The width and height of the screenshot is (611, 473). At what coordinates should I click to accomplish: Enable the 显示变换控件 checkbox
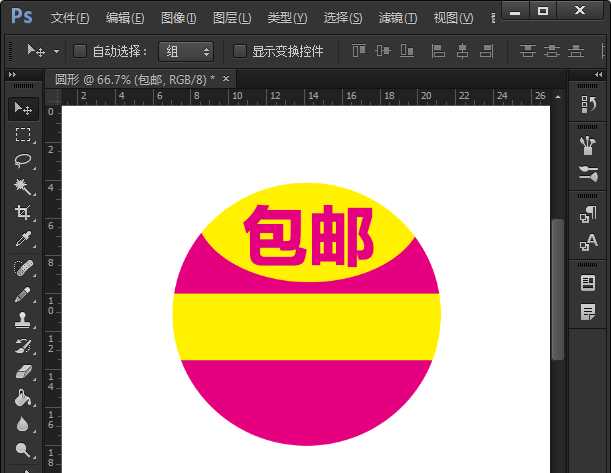[x=239, y=51]
